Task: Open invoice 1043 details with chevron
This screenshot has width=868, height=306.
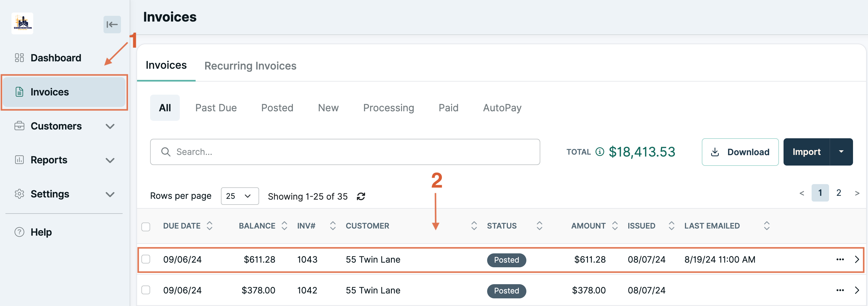Action: pos(857,259)
